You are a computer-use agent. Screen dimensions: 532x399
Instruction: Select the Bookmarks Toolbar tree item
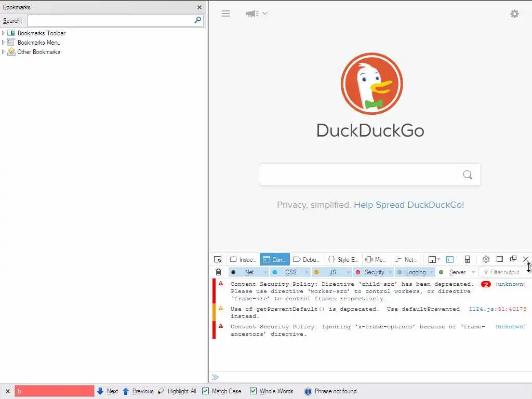(x=42, y=33)
